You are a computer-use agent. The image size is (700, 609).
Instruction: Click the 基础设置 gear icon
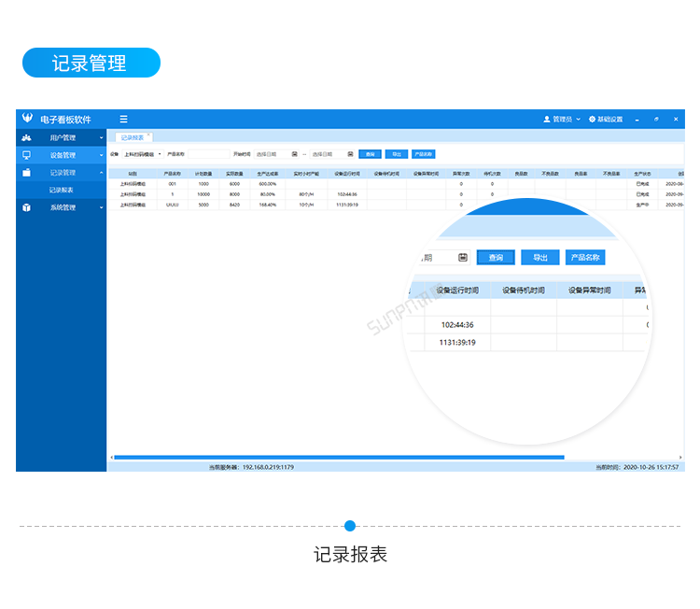click(592, 120)
